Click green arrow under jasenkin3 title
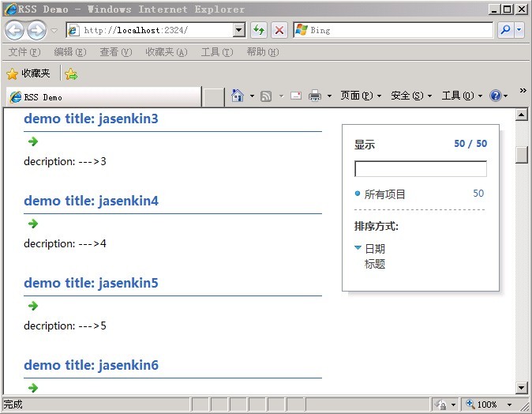Screen dimensions: 532x414 (x=33, y=141)
